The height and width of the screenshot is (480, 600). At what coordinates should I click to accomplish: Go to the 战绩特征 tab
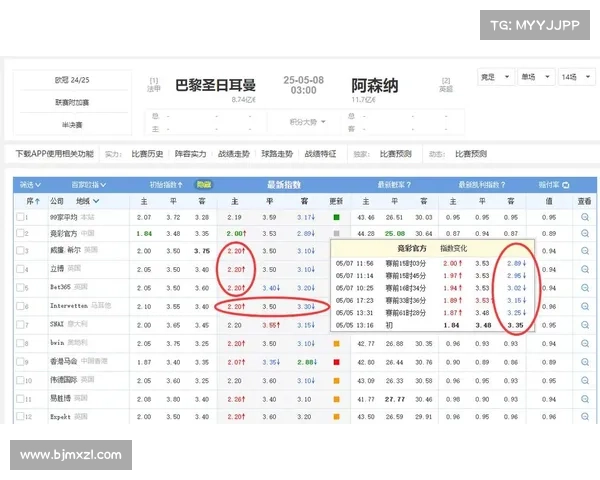pyautogui.click(x=320, y=154)
